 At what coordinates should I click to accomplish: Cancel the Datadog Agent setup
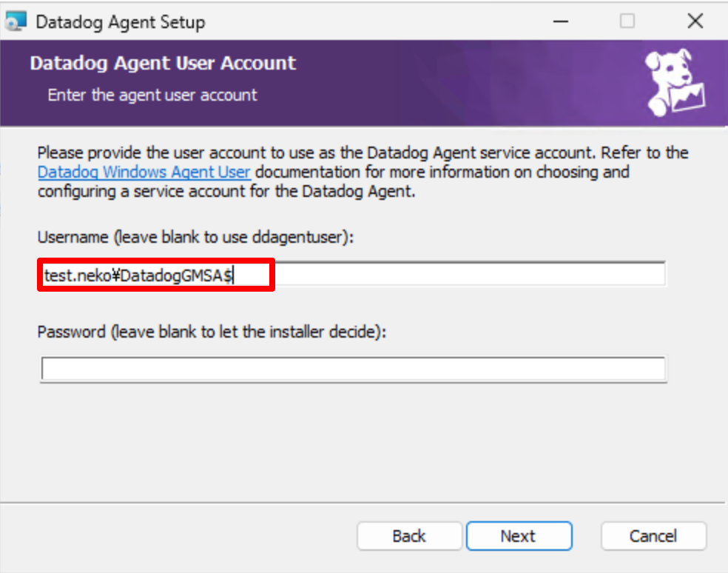tap(653, 536)
